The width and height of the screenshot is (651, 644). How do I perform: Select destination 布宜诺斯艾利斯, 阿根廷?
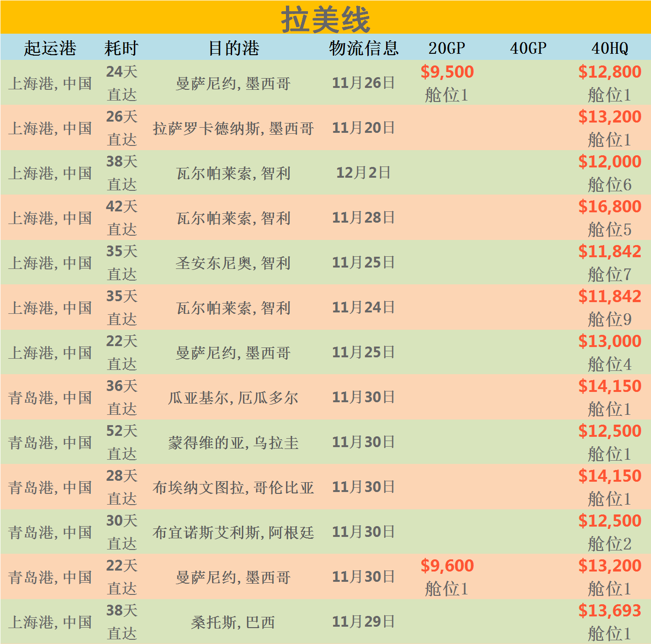coord(233,532)
